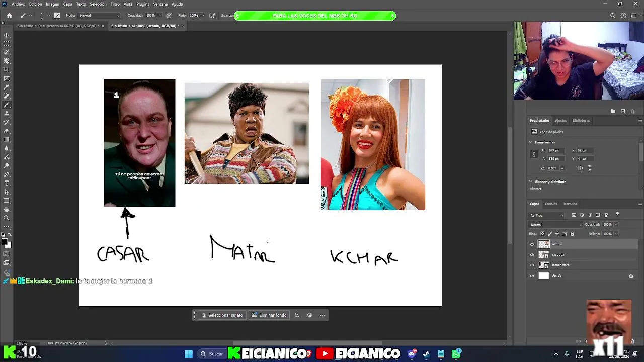Hide the rasputia layer
644x362 pixels.
point(532,255)
